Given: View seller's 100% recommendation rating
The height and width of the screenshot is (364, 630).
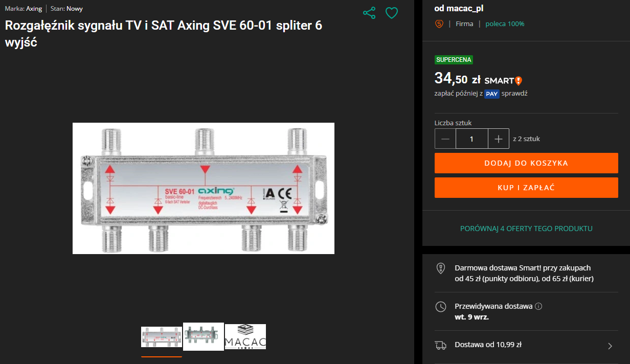Looking at the screenshot, I should (x=505, y=24).
